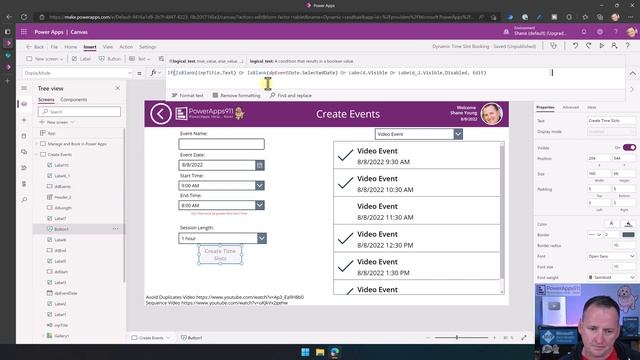Toggle the Visible property switch
This screenshot has width=640, height=360.
click(629, 147)
